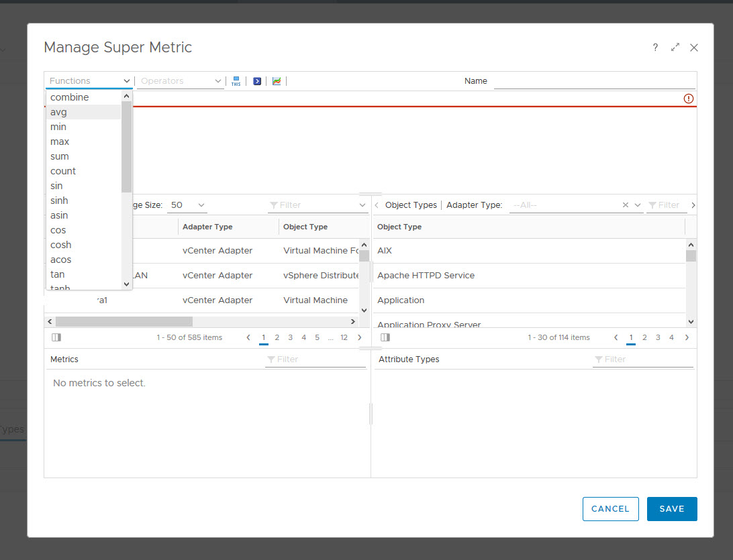This screenshot has width=733, height=560.
Task: Click the visualize super metric chart icon
Action: 277,81
